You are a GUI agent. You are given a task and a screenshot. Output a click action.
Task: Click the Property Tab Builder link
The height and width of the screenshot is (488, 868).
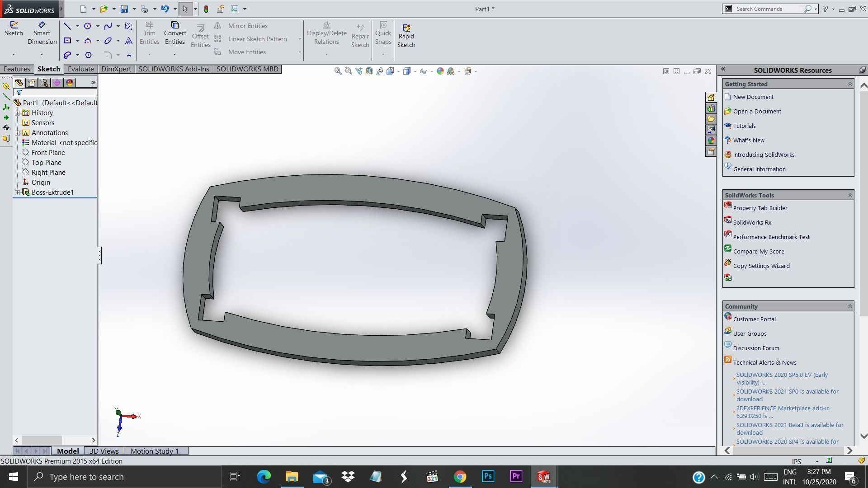coord(760,208)
